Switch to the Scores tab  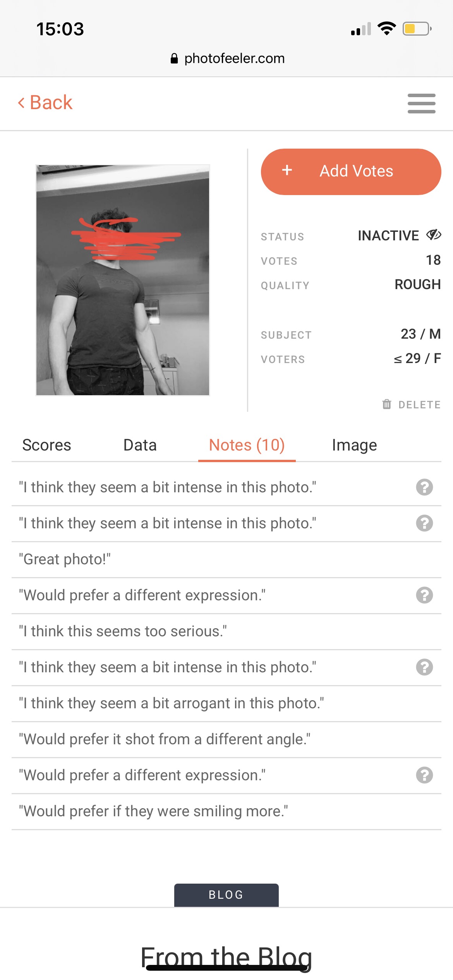46,445
